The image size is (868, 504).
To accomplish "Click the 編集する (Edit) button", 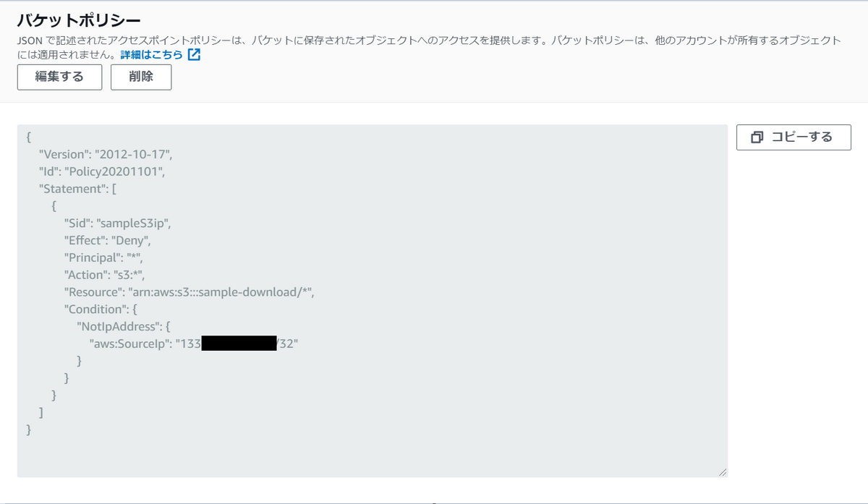I will [59, 77].
